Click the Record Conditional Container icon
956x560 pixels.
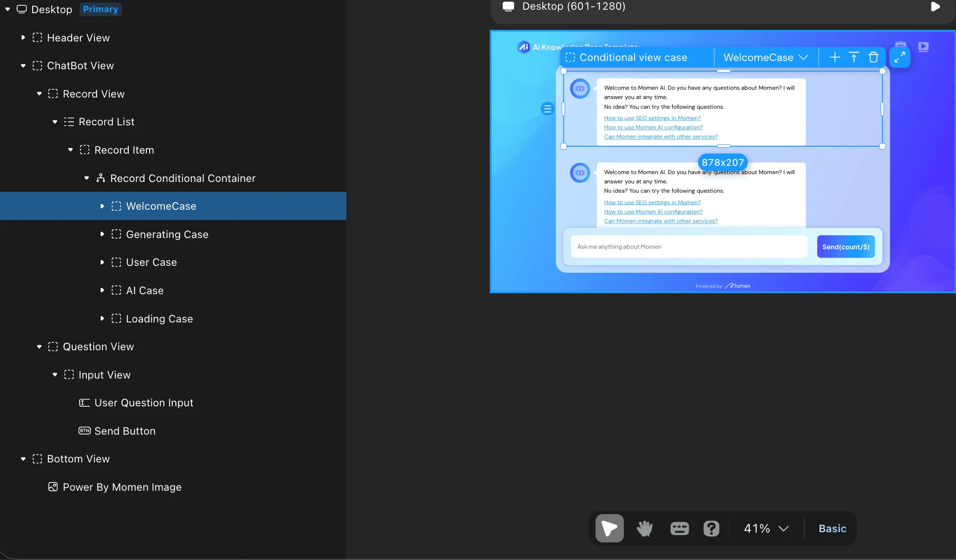(x=100, y=178)
